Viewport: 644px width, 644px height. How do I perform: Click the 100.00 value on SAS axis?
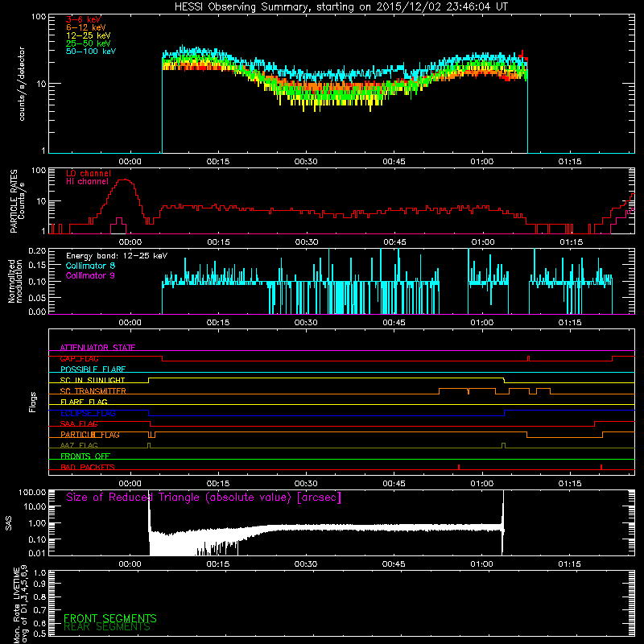click(32, 493)
